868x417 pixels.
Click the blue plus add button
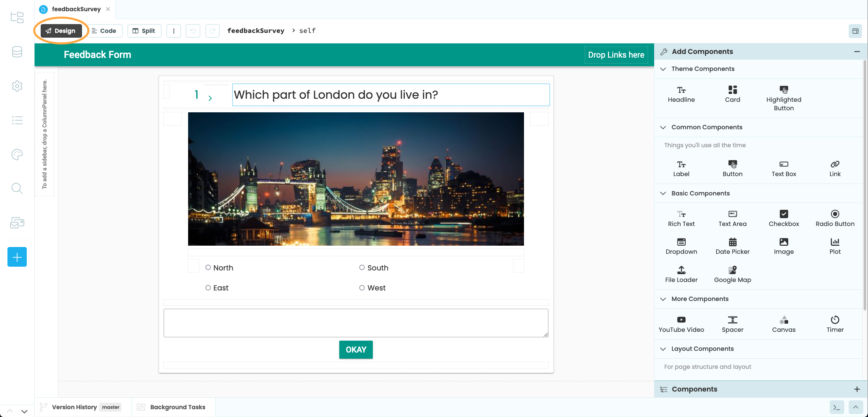tap(17, 257)
